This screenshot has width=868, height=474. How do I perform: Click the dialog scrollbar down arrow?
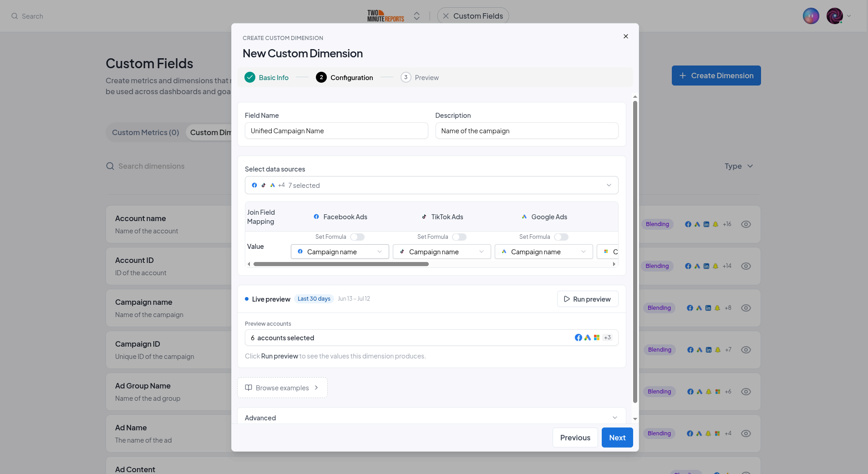click(x=635, y=419)
